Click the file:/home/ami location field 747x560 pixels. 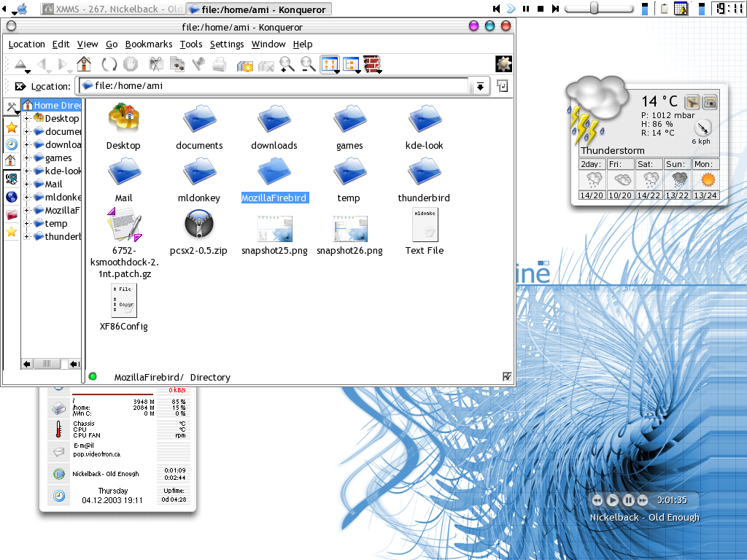[274, 86]
